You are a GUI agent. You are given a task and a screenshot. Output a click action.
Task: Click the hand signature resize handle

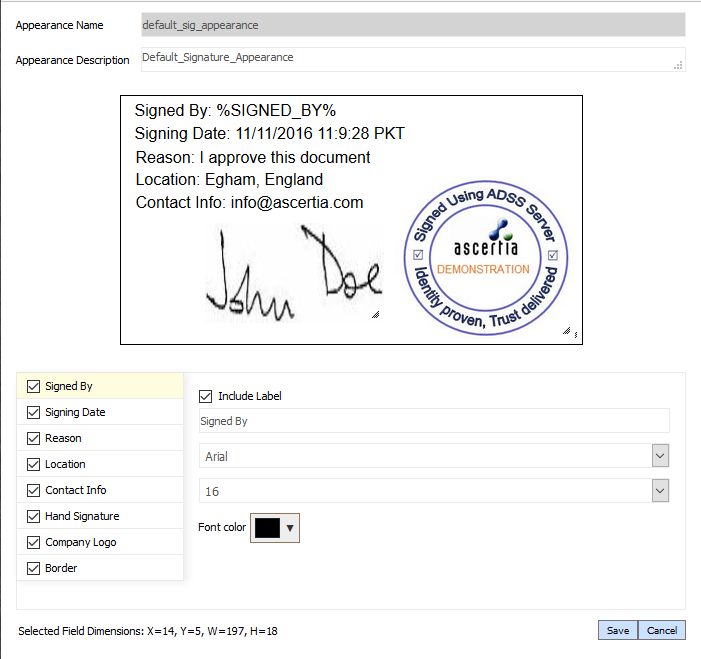(x=375, y=314)
